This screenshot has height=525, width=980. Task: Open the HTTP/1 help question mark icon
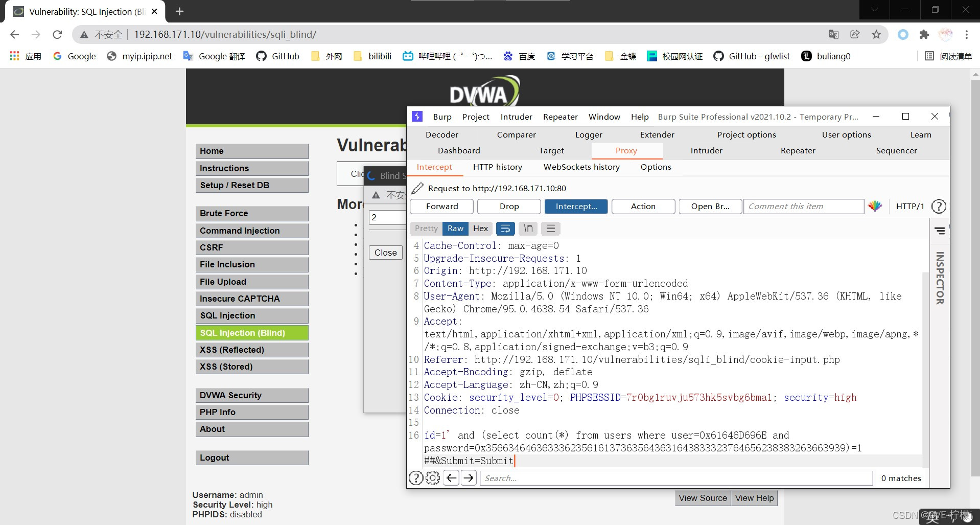[x=939, y=206]
